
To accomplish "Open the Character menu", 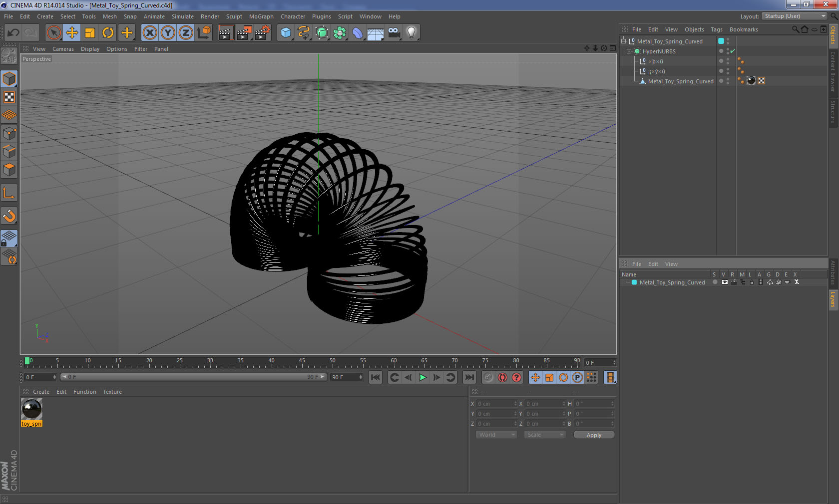I will tap(293, 16).
